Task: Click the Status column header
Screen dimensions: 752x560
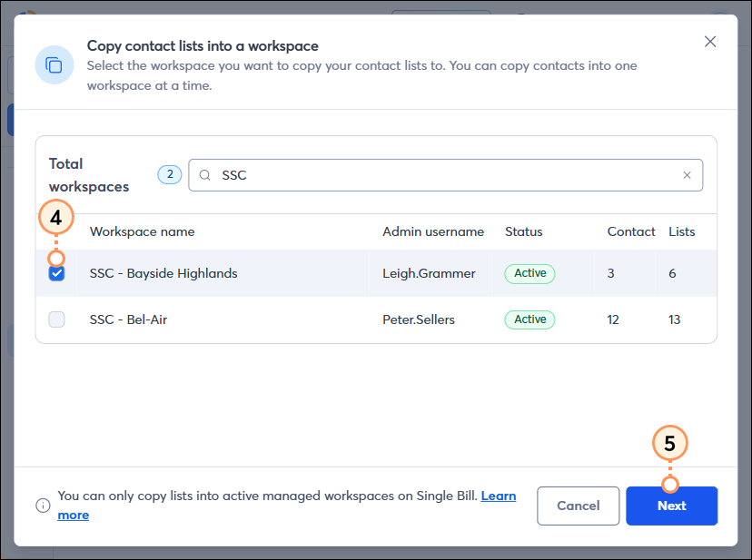Action: [x=524, y=231]
